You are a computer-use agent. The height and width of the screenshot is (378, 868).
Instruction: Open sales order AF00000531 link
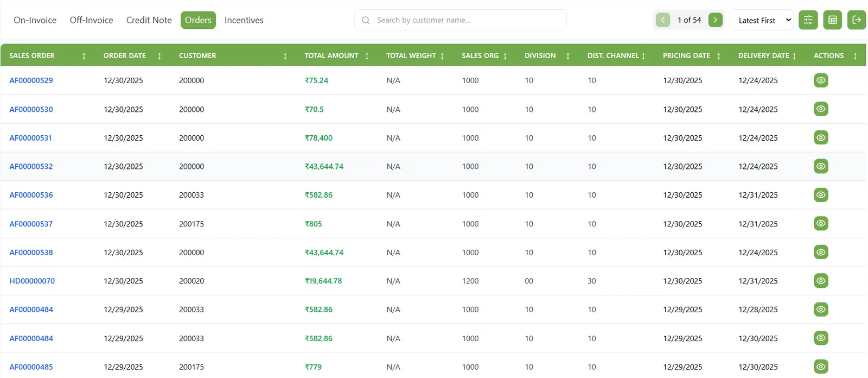tap(30, 138)
